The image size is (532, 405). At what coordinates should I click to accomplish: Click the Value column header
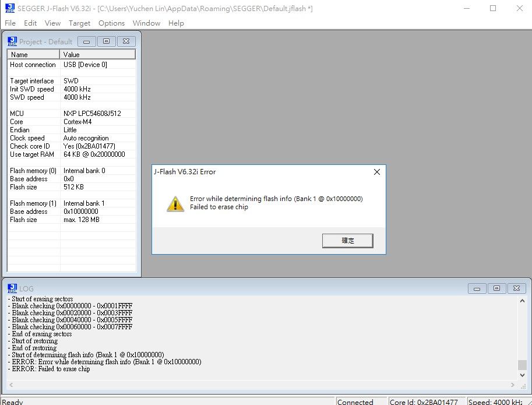coord(98,54)
